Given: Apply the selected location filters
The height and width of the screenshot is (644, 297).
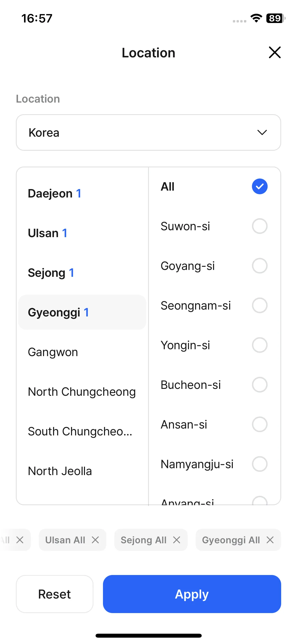Looking at the screenshot, I should pos(192,594).
